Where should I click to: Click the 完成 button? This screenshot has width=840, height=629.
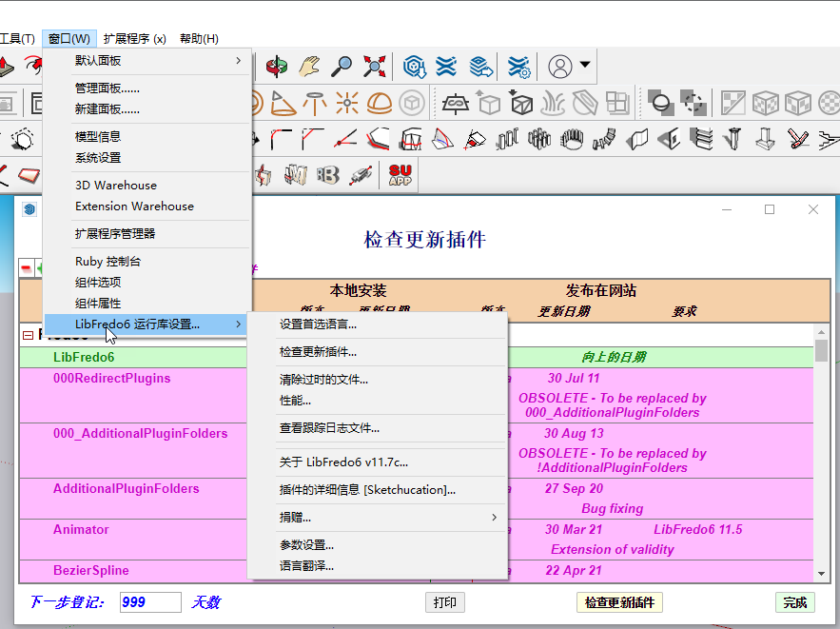click(795, 602)
